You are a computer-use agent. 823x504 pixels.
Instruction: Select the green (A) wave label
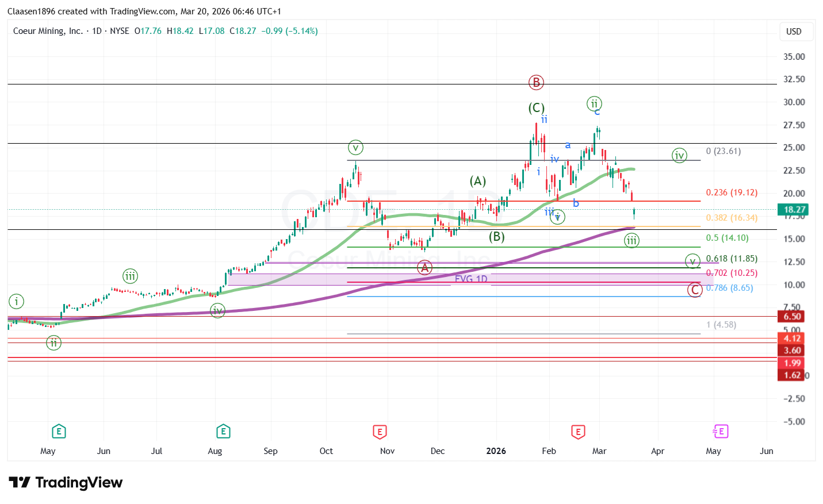point(478,182)
